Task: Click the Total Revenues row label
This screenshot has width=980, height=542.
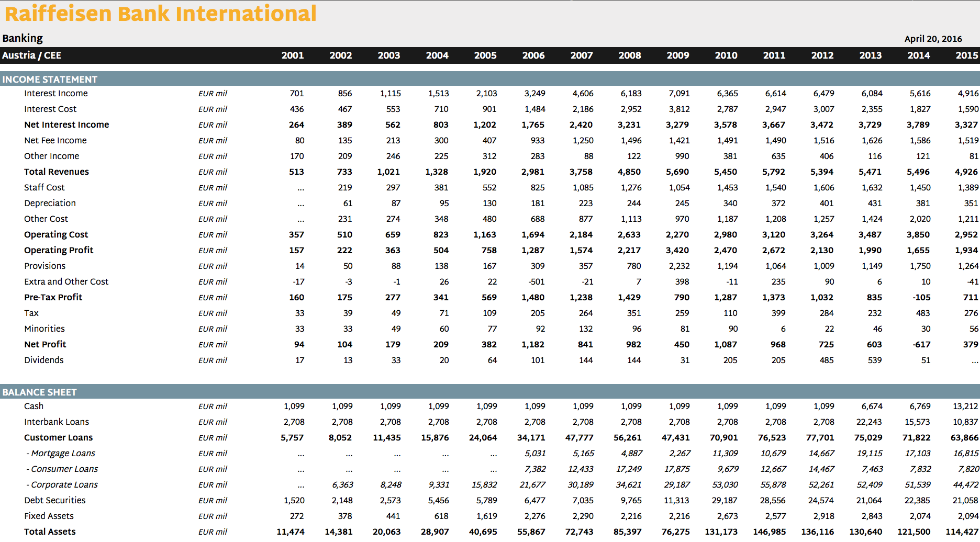Action: pyautogui.click(x=57, y=172)
